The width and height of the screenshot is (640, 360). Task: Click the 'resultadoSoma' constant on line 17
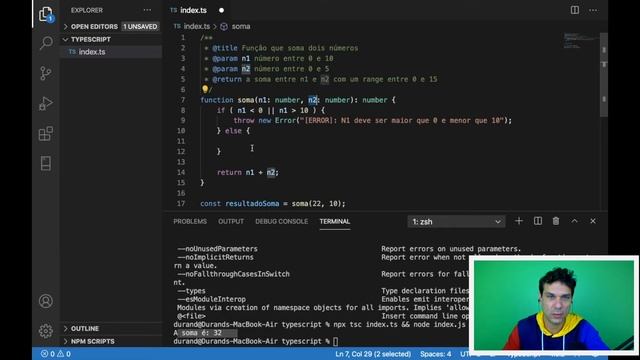pyautogui.click(x=252, y=203)
